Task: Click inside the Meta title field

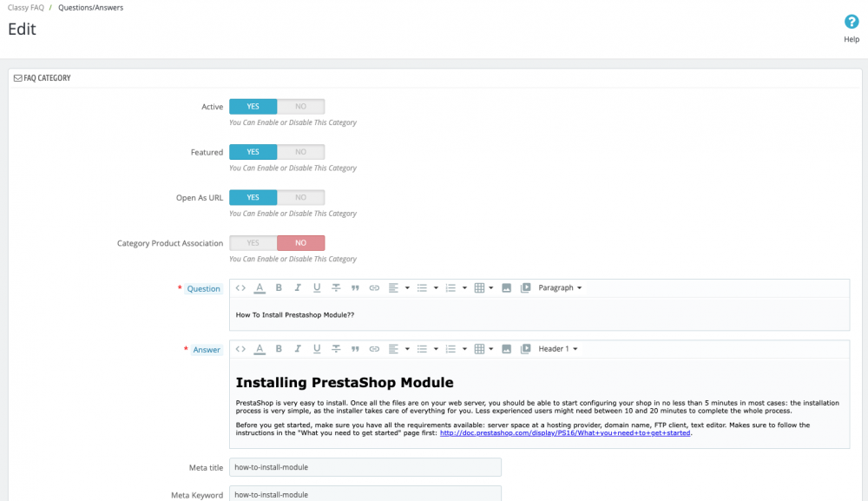Action: coord(365,467)
